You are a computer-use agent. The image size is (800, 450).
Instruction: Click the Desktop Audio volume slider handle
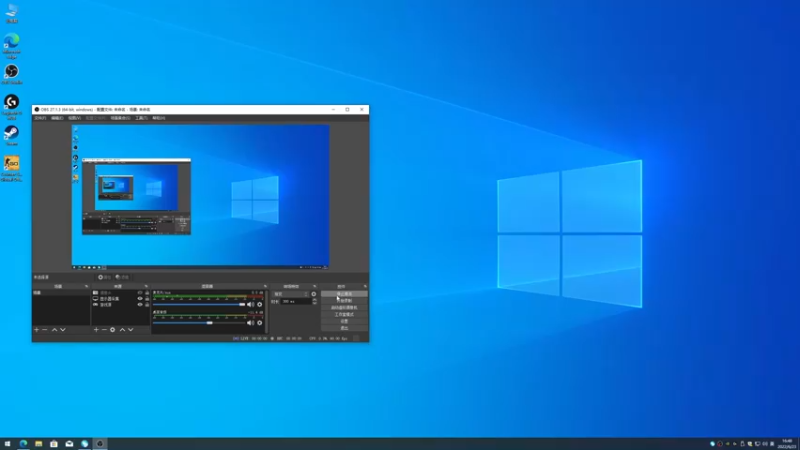coord(209,323)
